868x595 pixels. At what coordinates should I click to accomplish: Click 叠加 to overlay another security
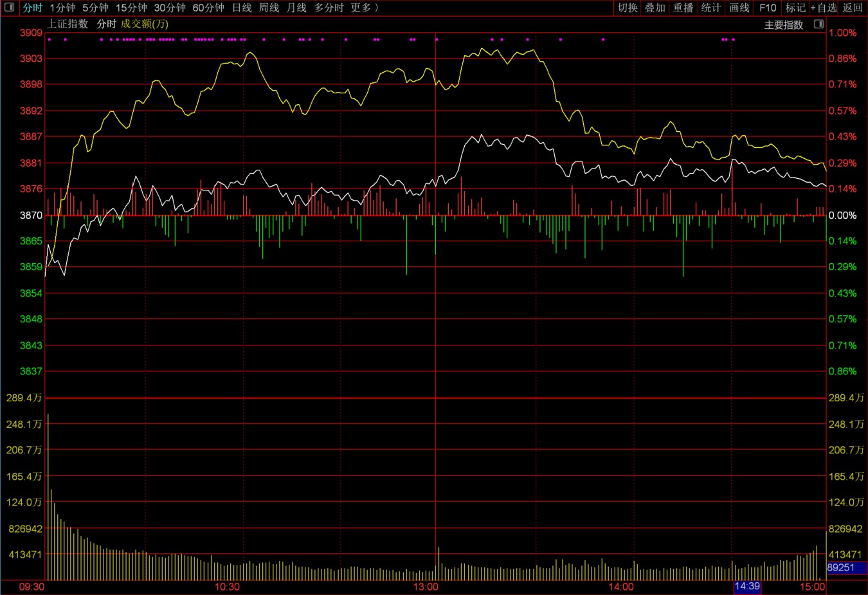[x=655, y=8]
